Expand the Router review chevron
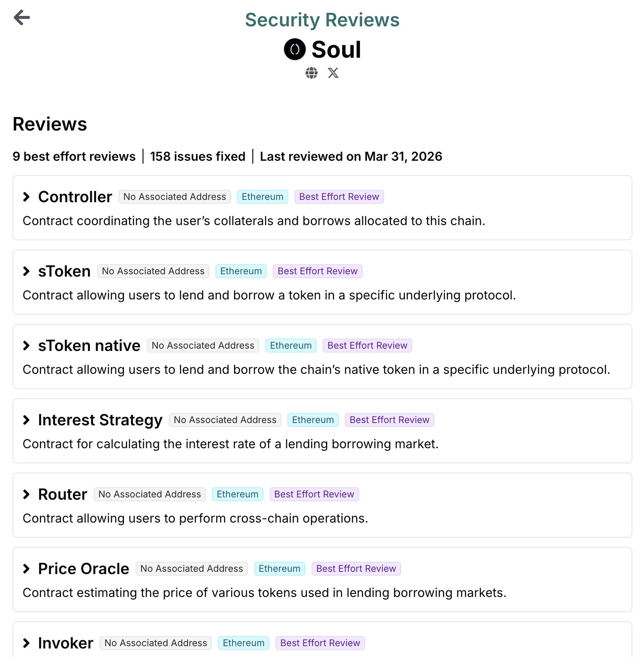 [26, 494]
